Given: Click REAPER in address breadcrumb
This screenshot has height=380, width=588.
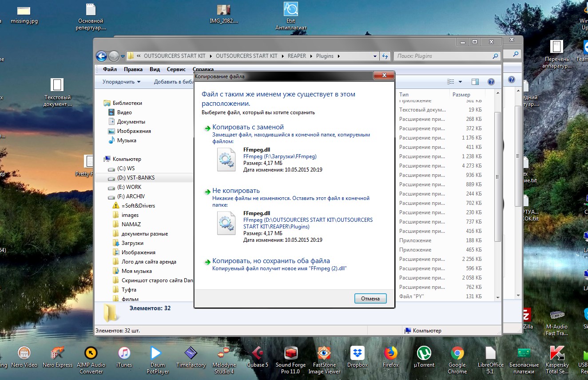Looking at the screenshot, I should point(297,56).
